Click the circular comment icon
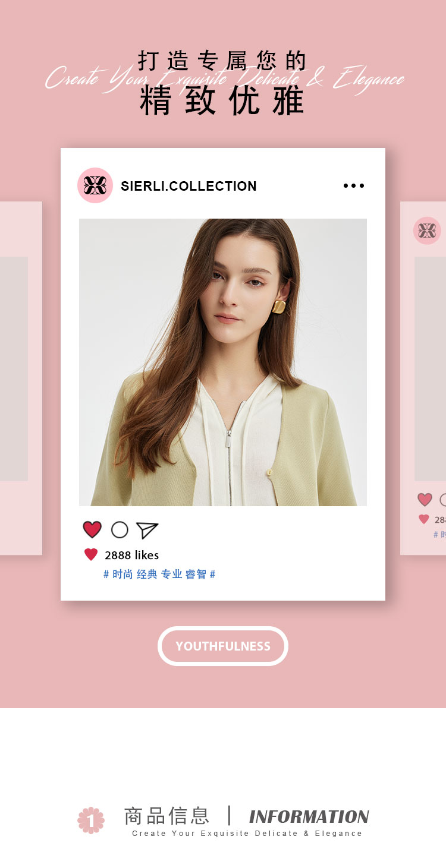This screenshot has width=446, height=868. [x=120, y=529]
